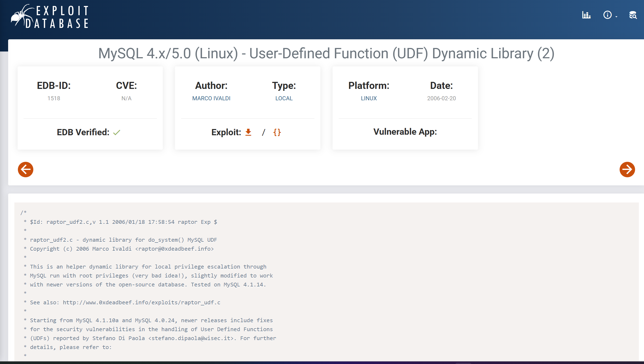Open author Marco Ivaldi link

(211, 98)
